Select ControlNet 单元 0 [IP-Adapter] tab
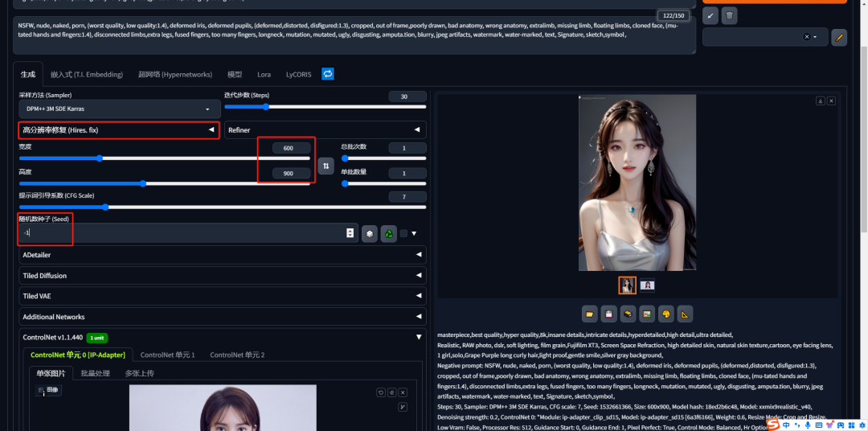Image resolution: width=868 pixels, height=431 pixels. click(77, 355)
